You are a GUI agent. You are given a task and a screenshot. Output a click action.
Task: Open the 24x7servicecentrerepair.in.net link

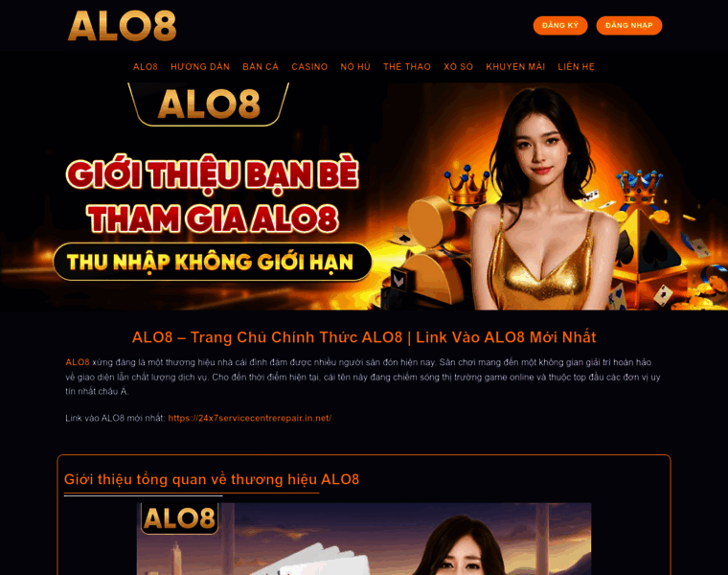(249, 418)
